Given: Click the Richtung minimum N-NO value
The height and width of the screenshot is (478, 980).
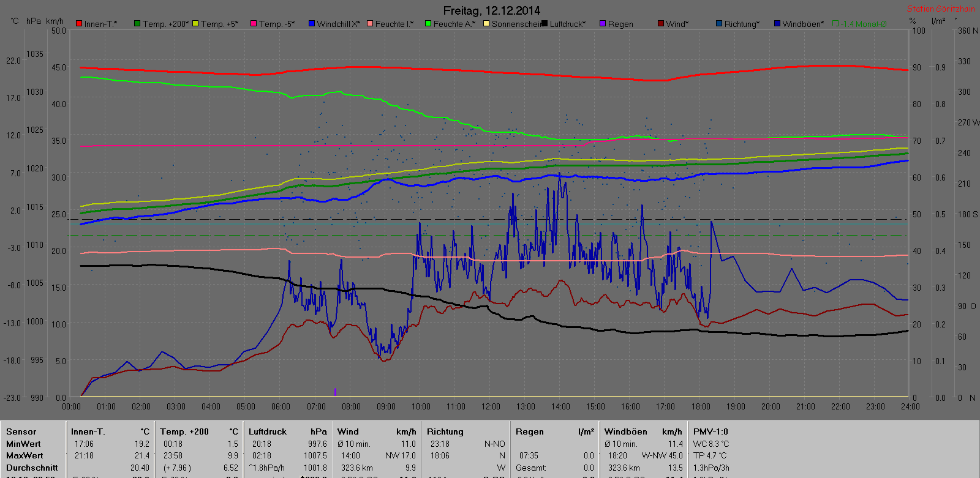Looking at the screenshot, I should point(495,444).
